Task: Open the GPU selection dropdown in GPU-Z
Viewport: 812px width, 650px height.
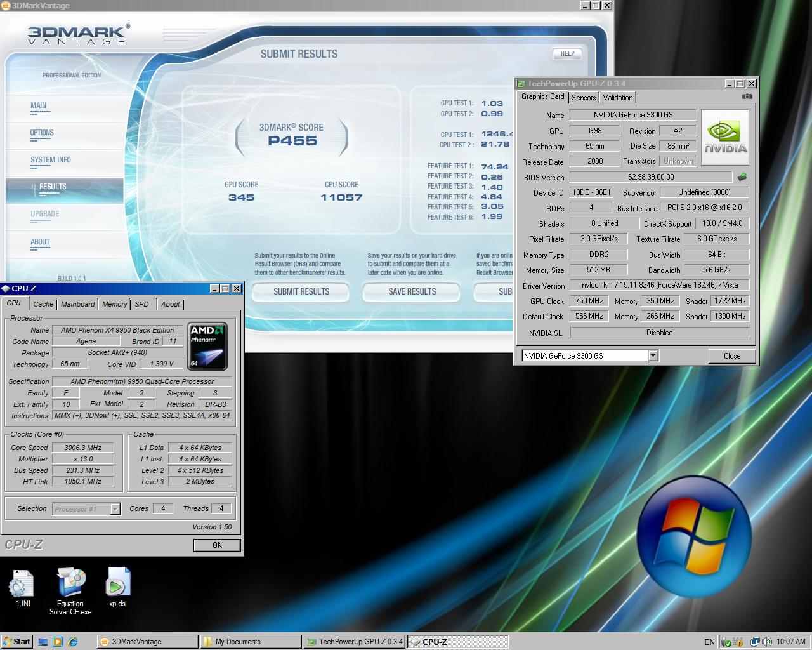Action: (x=653, y=355)
